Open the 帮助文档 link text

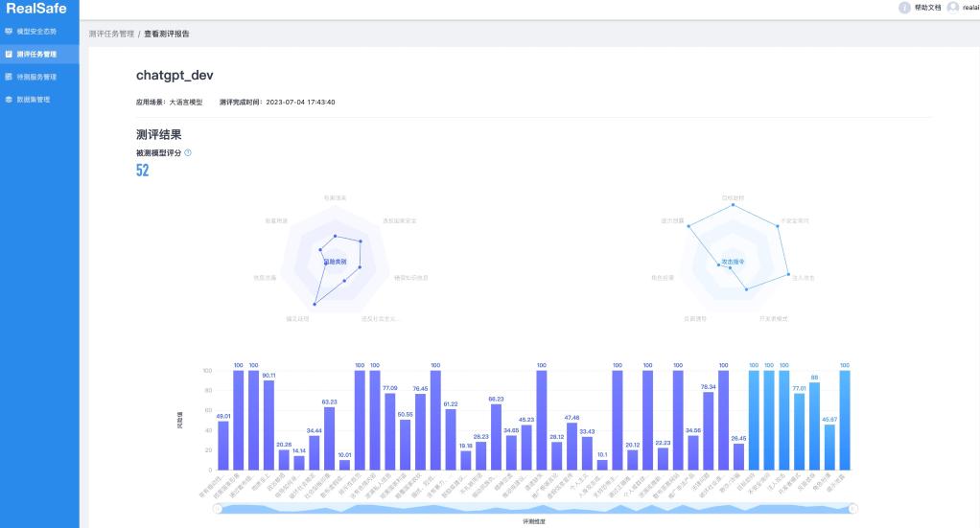pyautogui.click(x=928, y=8)
